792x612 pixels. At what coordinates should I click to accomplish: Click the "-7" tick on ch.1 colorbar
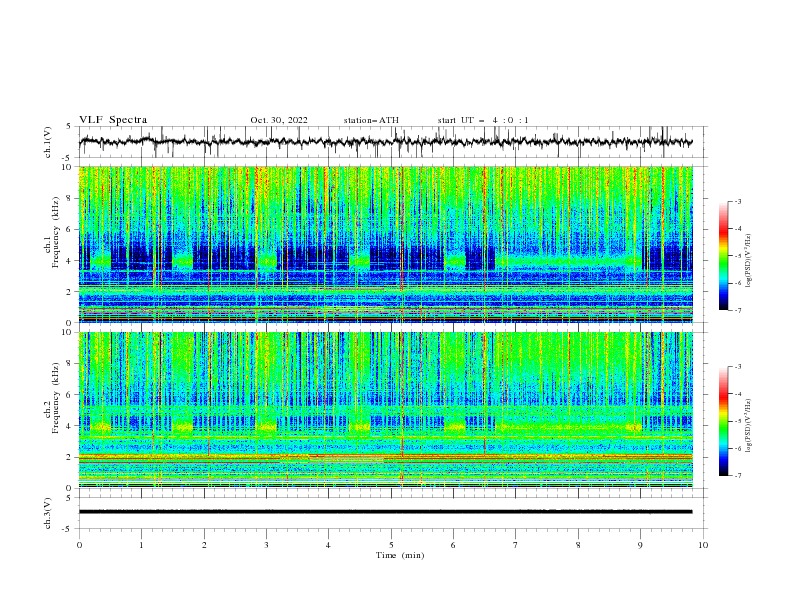737,310
